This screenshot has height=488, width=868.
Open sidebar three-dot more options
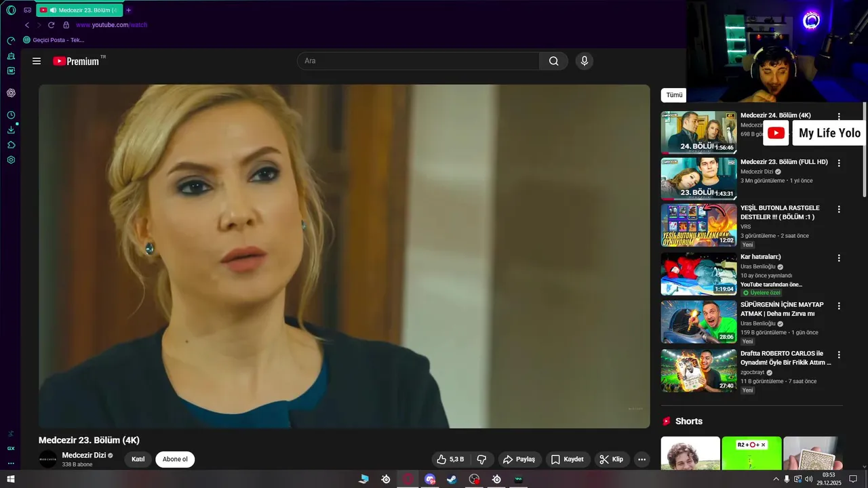tap(11, 464)
